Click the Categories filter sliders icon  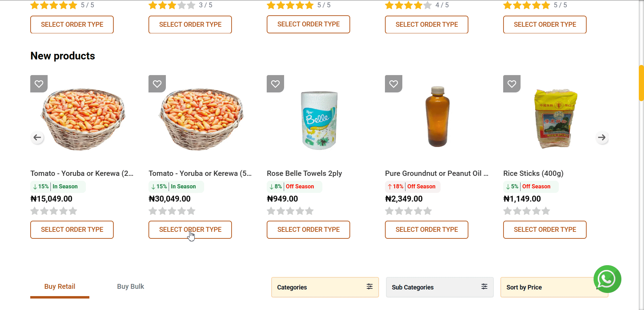369,286
